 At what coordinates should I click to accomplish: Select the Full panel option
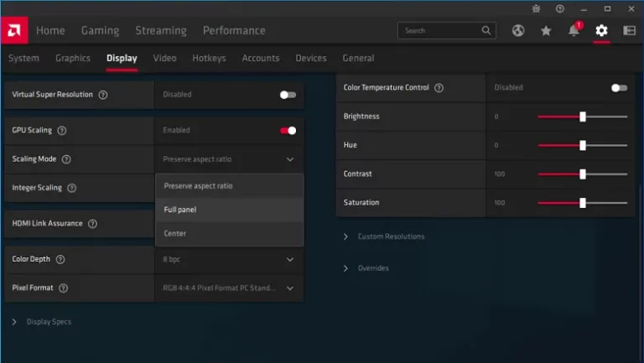pyautogui.click(x=229, y=210)
